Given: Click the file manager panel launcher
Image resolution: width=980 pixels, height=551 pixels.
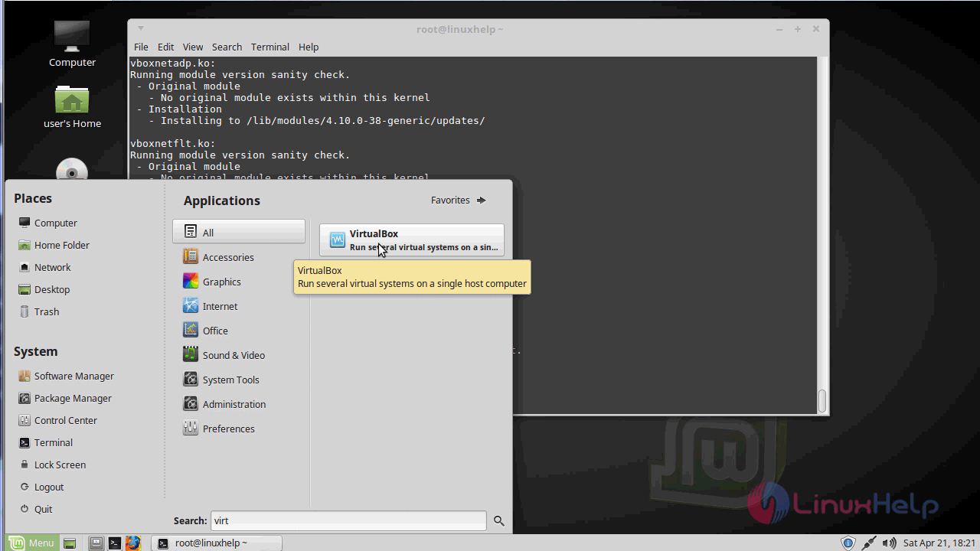Looking at the screenshot, I should (x=96, y=543).
